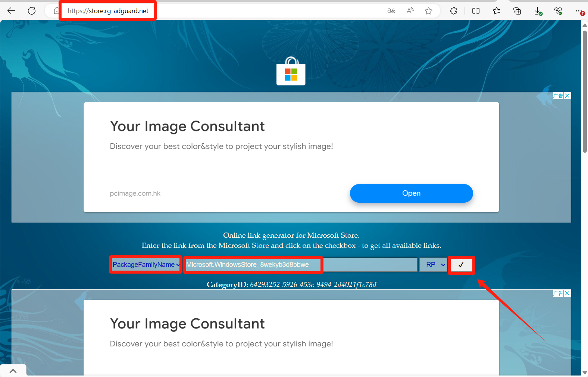Screen dimensions: 588x377
Task: Open the Settings and more menu
Action: click(579, 11)
